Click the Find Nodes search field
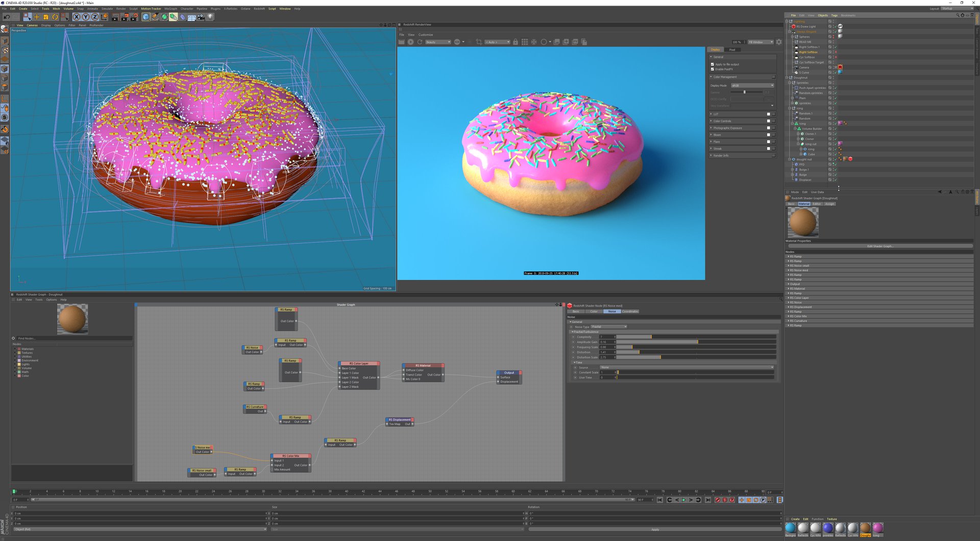Image resolution: width=980 pixels, height=541 pixels. (x=74, y=338)
